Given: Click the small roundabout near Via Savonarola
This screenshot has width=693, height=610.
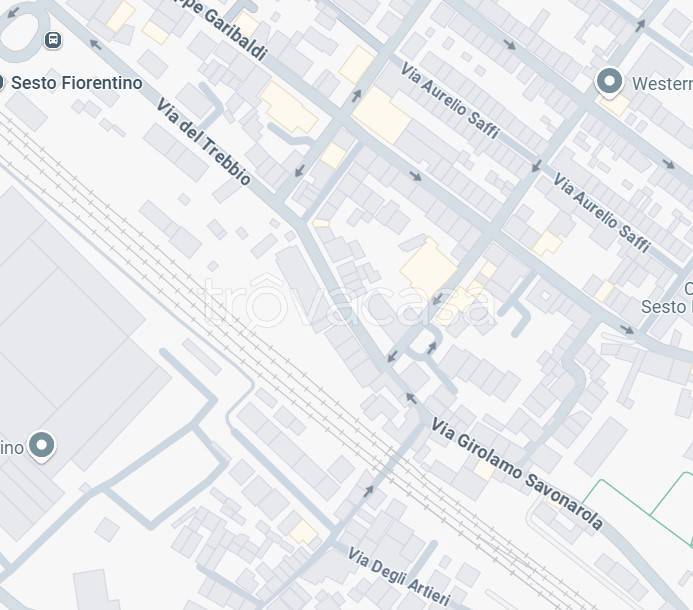Looking at the screenshot, I should pyautogui.click(x=424, y=341).
